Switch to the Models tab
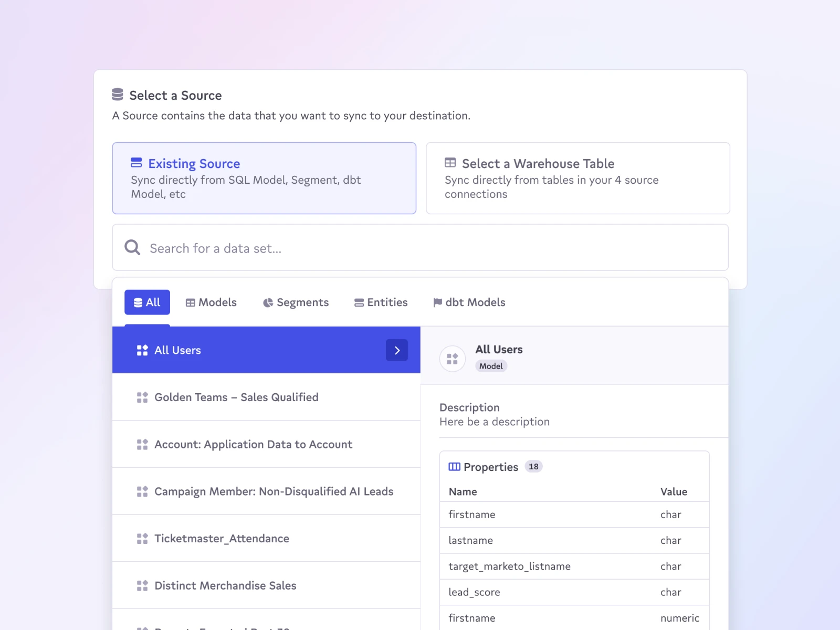This screenshot has width=840, height=630. [211, 302]
